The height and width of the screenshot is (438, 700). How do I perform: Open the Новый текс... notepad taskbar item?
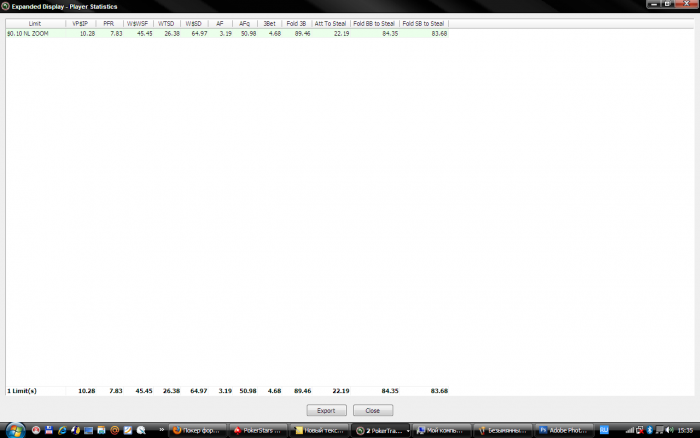pyautogui.click(x=319, y=430)
